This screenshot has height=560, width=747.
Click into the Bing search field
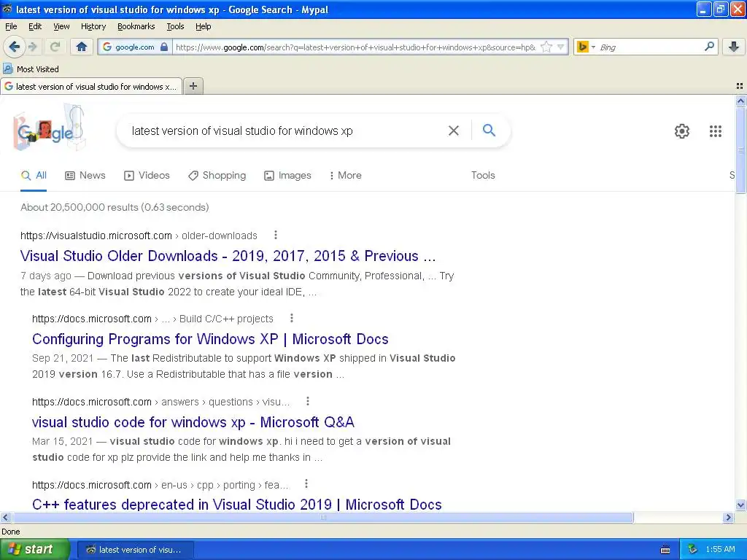coord(649,47)
